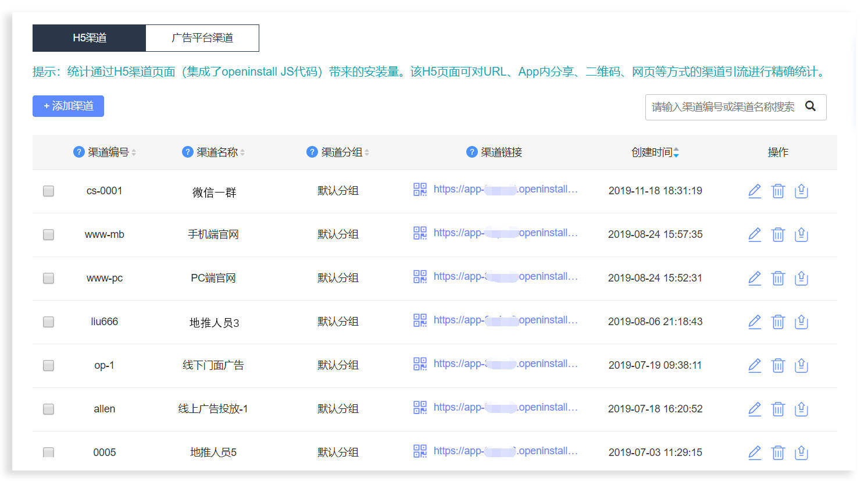The width and height of the screenshot is (868, 481).
Task: Delete the www-mb channel
Action: click(778, 234)
